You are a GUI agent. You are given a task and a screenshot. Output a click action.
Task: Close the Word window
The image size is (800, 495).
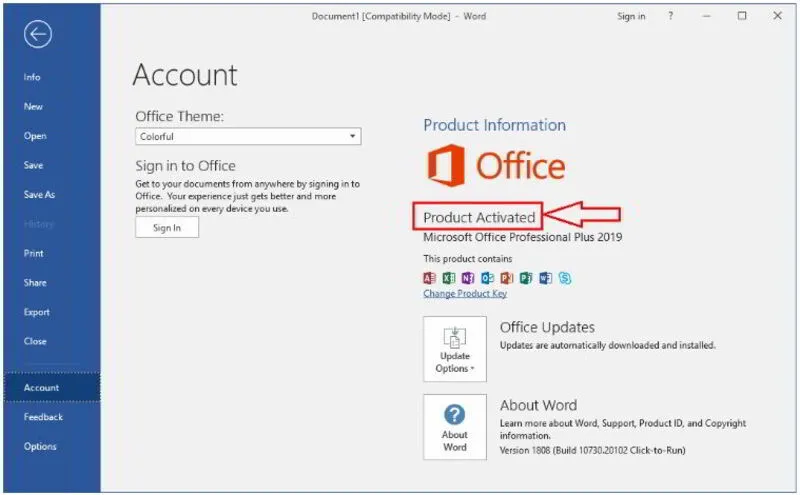[x=777, y=16]
